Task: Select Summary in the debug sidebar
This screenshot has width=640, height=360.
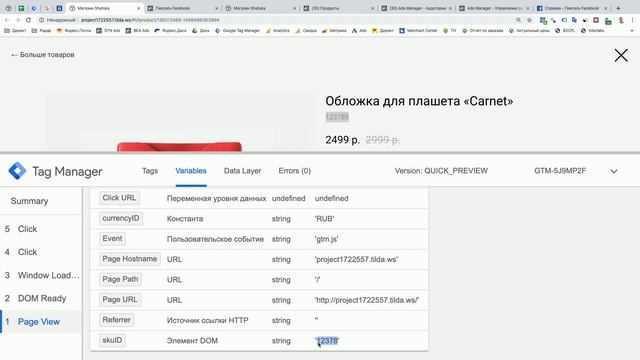Action: 29,201
